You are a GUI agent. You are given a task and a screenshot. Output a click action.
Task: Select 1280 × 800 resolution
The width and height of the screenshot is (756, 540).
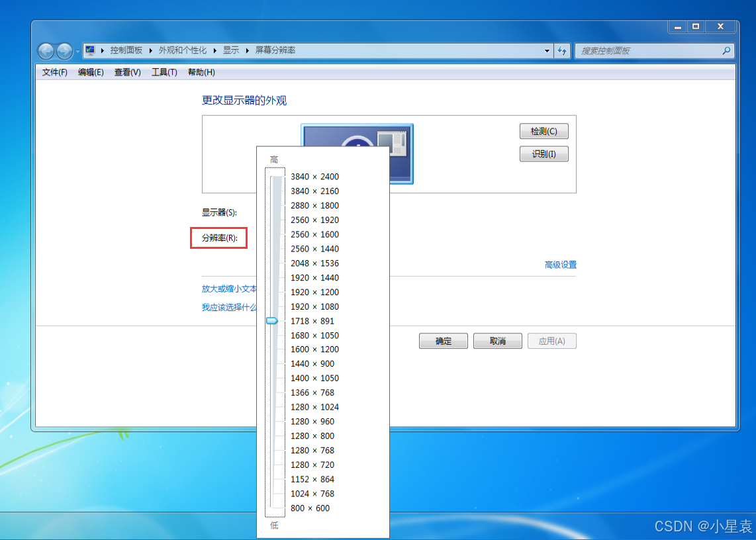point(312,436)
